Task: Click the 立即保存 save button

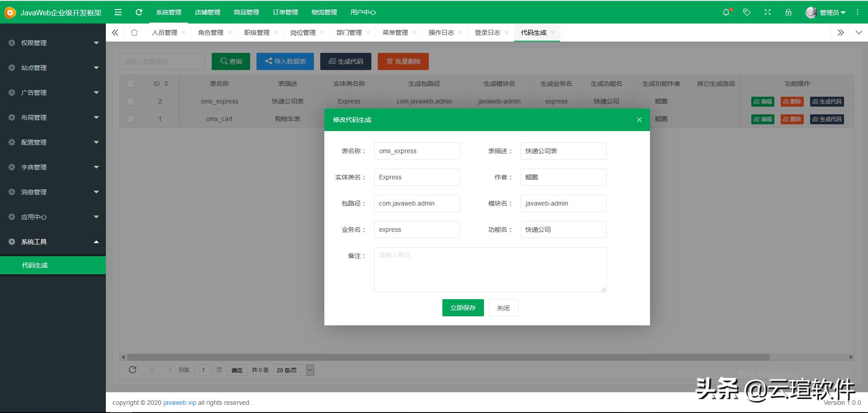Action: [463, 308]
